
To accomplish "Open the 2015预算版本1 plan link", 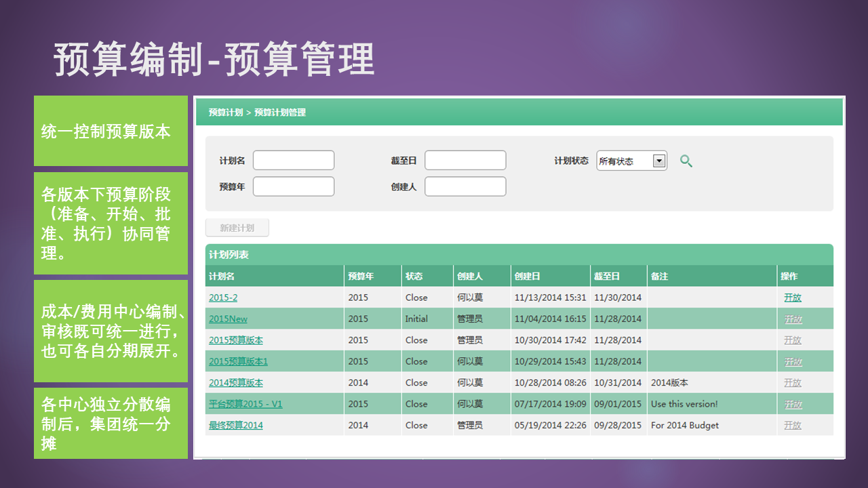I will [238, 361].
